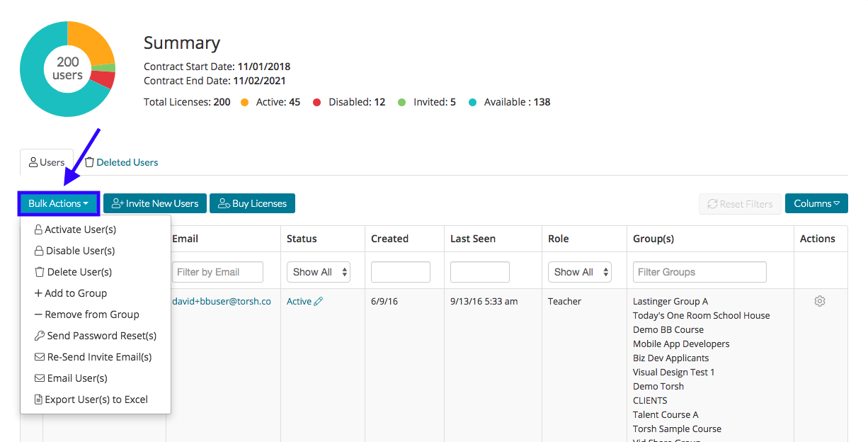The width and height of the screenshot is (868, 442).
Task: Open the Bulk Actions dropdown
Action: (59, 203)
